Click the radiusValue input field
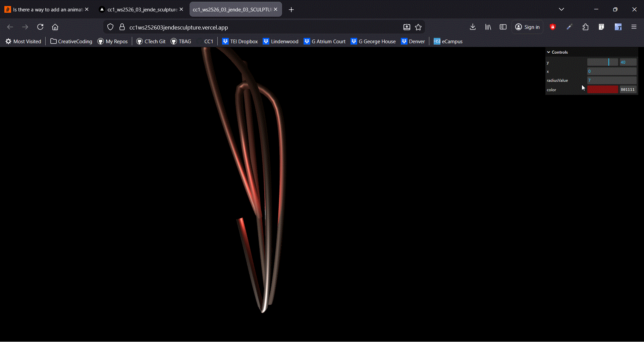Image resolution: width=644 pixels, height=342 pixels. (x=611, y=80)
